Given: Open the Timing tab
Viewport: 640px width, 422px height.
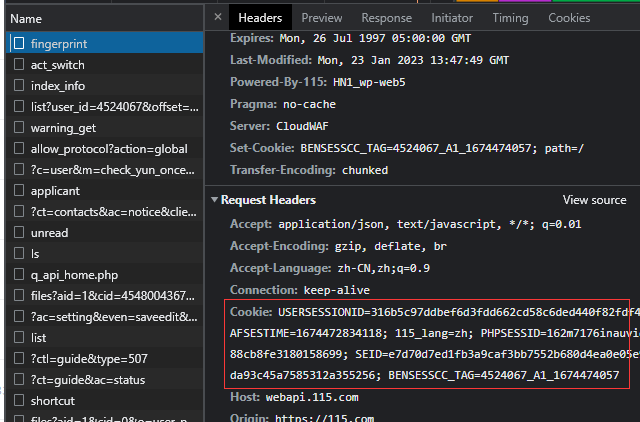Looking at the screenshot, I should tap(510, 18).
